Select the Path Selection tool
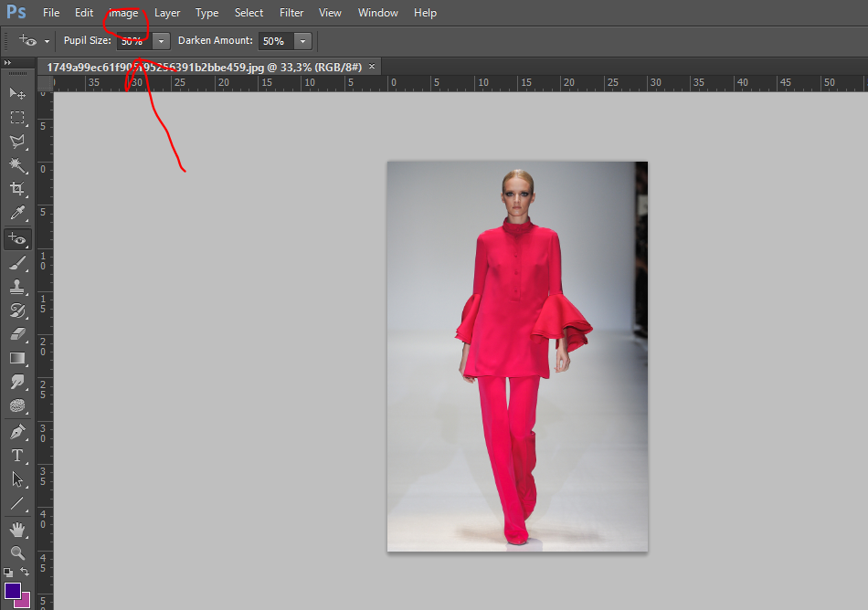 17,479
